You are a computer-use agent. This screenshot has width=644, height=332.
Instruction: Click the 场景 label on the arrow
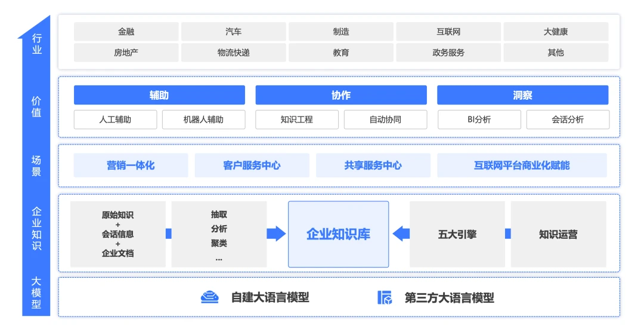[x=36, y=166]
